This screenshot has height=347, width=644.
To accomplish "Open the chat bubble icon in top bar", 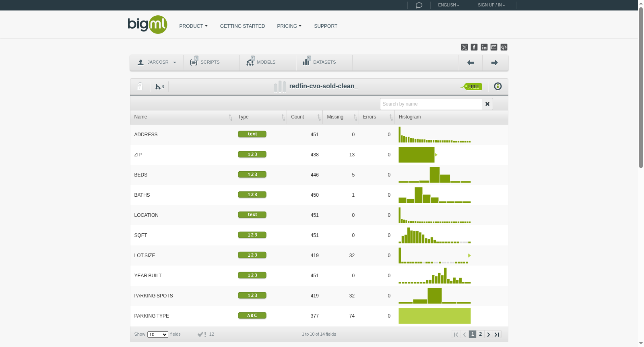I will 419,5.
